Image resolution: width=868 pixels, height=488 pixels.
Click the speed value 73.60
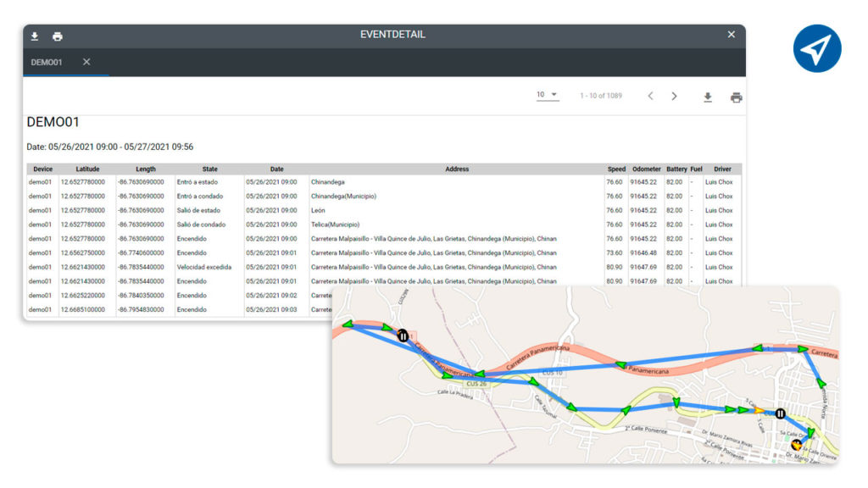[x=614, y=252]
